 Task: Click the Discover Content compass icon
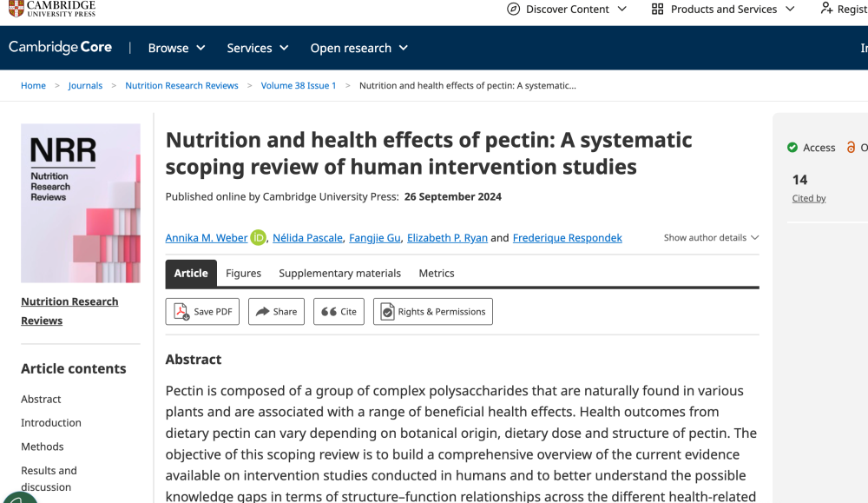(x=514, y=9)
